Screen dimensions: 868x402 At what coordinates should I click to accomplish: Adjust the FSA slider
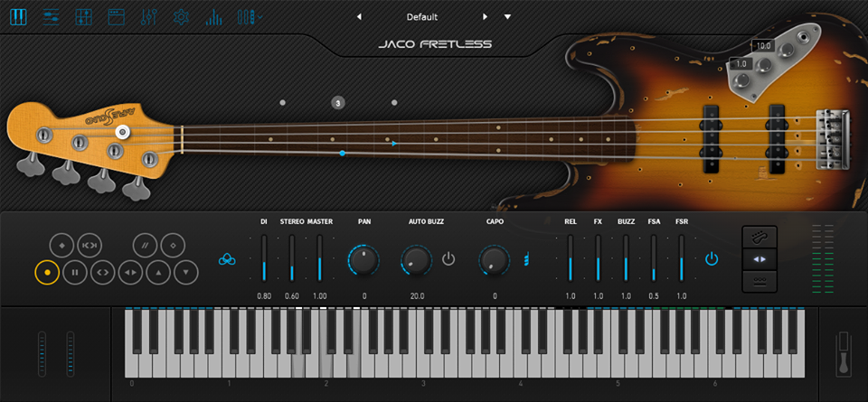tap(654, 258)
